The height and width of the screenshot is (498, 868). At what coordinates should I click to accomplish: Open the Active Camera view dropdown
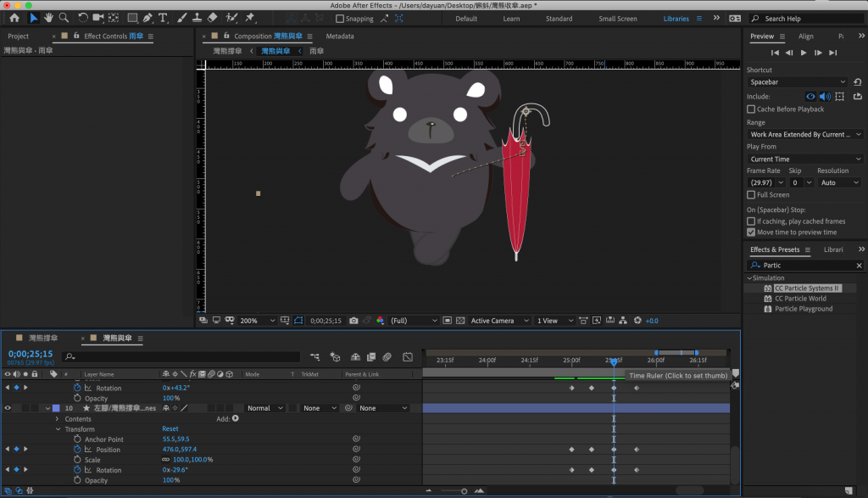pyautogui.click(x=498, y=321)
